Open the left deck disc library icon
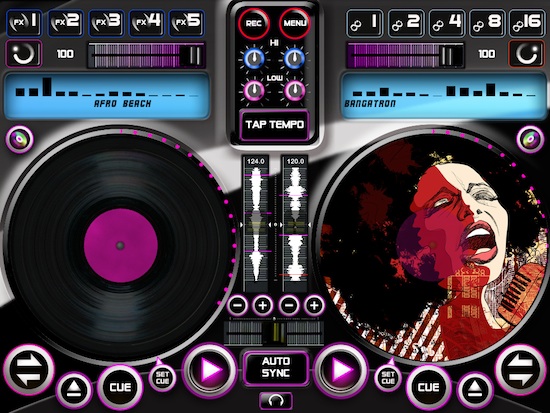This screenshot has width=550, height=413. tap(20, 139)
